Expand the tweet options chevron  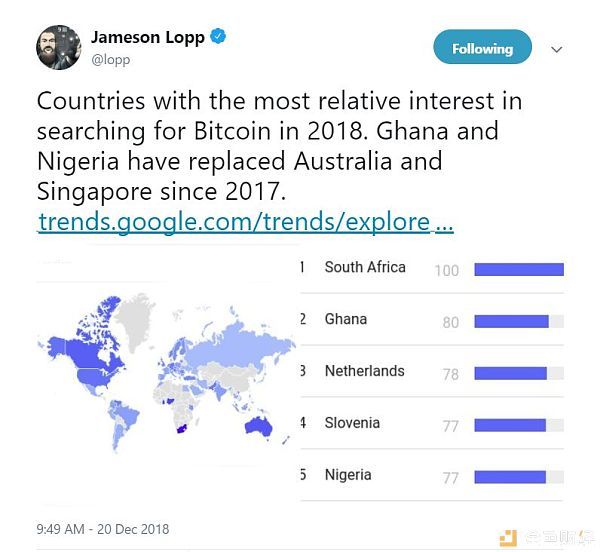(556, 49)
